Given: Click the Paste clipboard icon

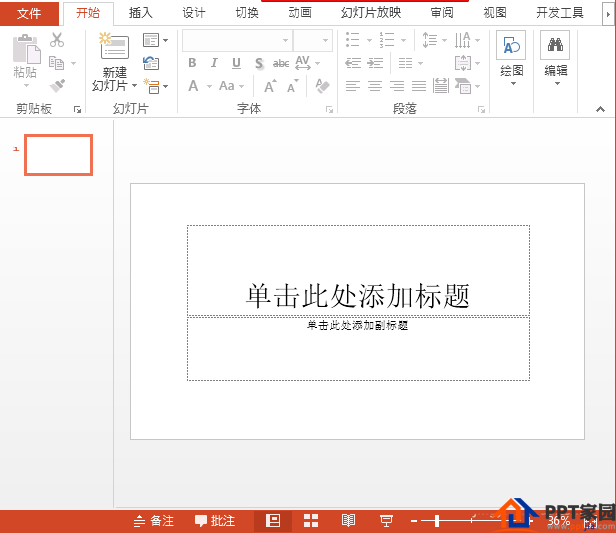Looking at the screenshot, I should [27, 49].
